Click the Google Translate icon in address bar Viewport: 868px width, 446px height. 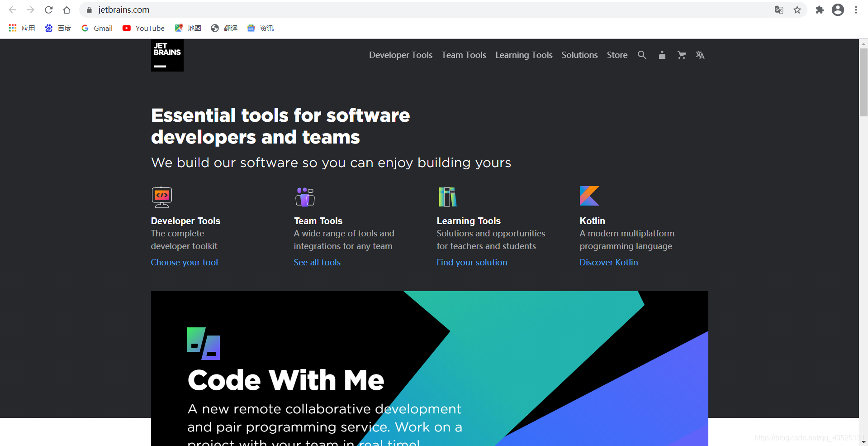(779, 10)
